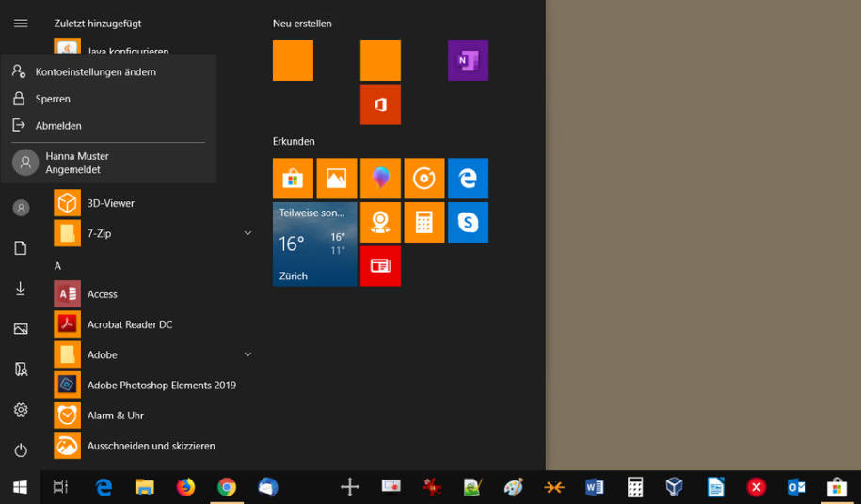Click the Windows Start button

[21, 487]
